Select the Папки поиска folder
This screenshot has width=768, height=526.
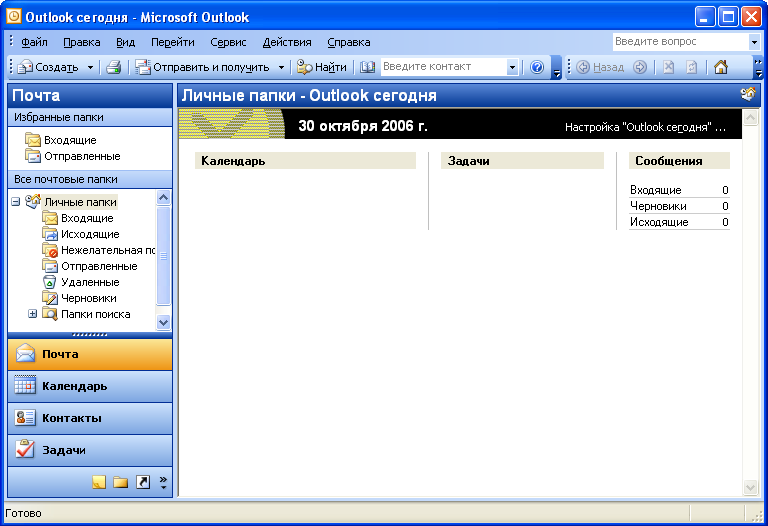(86, 314)
